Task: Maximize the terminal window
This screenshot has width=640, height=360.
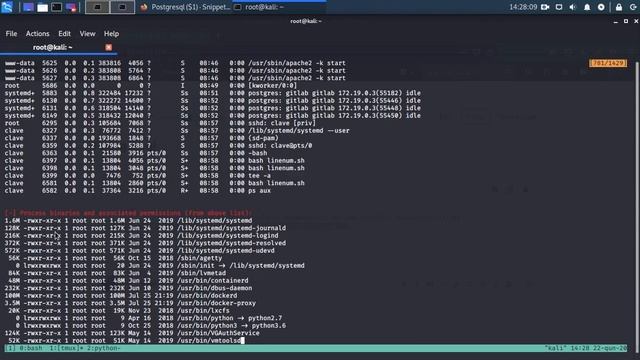Action: (x=626, y=21)
